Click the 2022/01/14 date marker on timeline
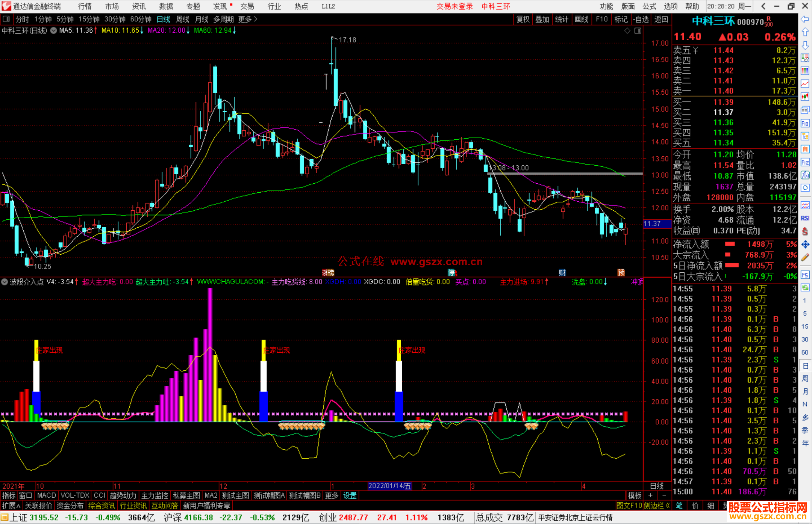Viewport: 812px width, 524px height. point(389,486)
